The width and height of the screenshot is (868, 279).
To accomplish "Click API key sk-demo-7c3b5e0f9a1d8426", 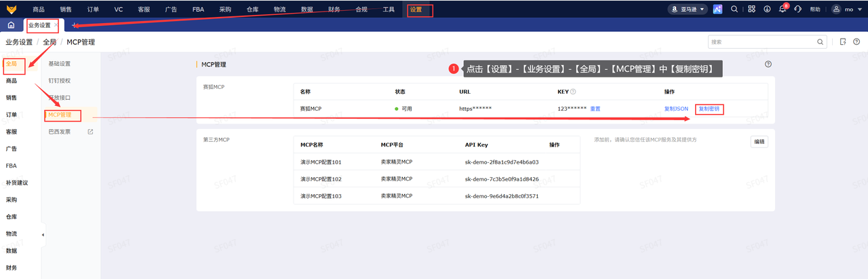I will pos(502,179).
